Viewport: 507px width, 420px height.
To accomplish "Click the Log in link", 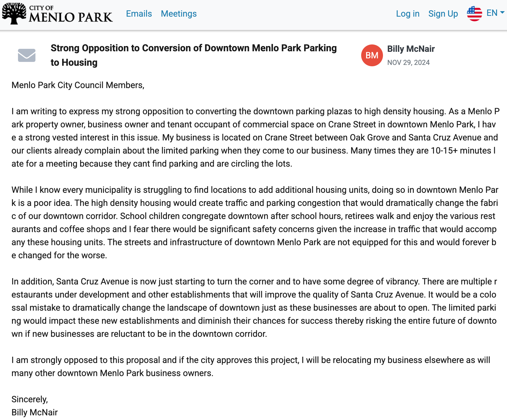I will tap(408, 14).
